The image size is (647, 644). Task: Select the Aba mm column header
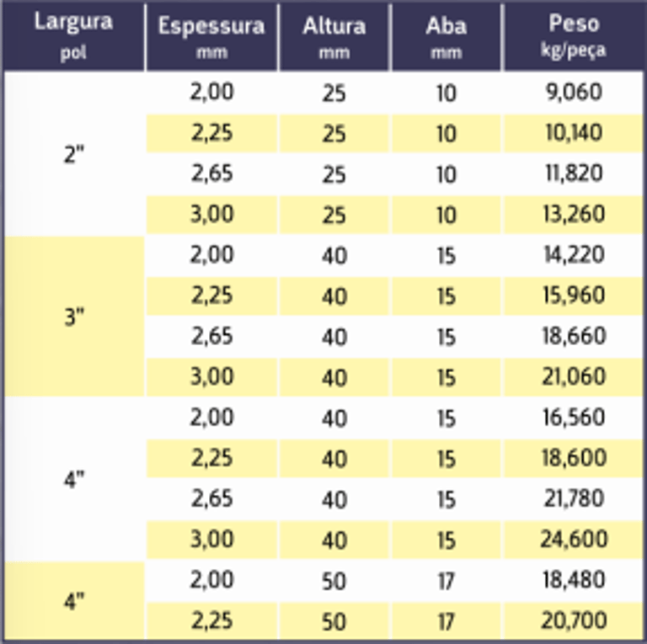(446, 35)
